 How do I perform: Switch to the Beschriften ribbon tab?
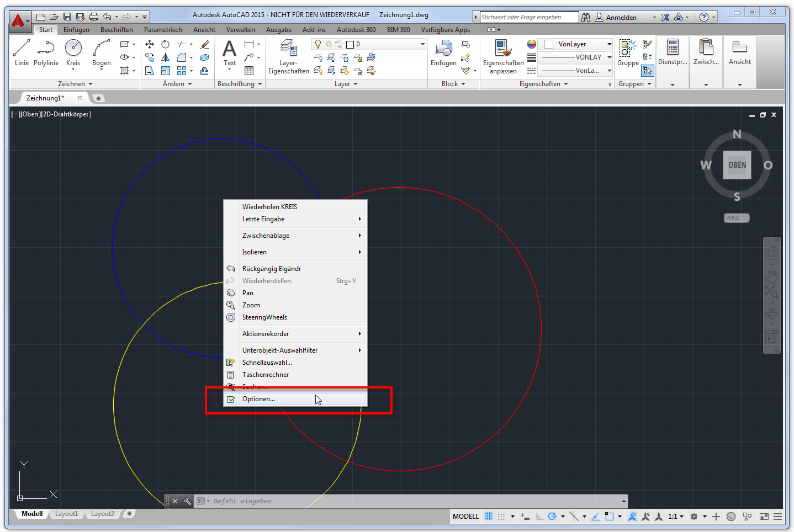pos(117,30)
